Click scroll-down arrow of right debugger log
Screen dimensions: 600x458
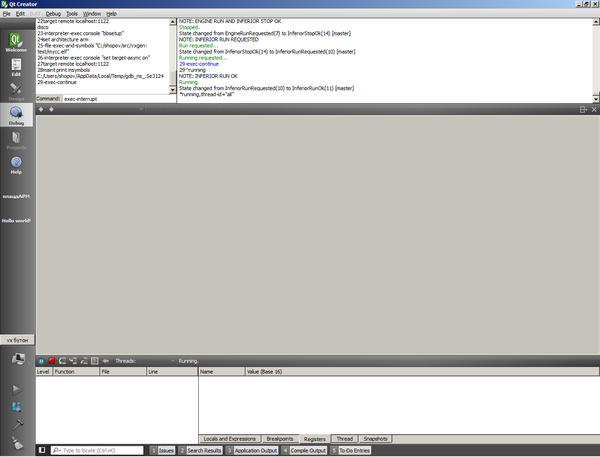click(596, 99)
